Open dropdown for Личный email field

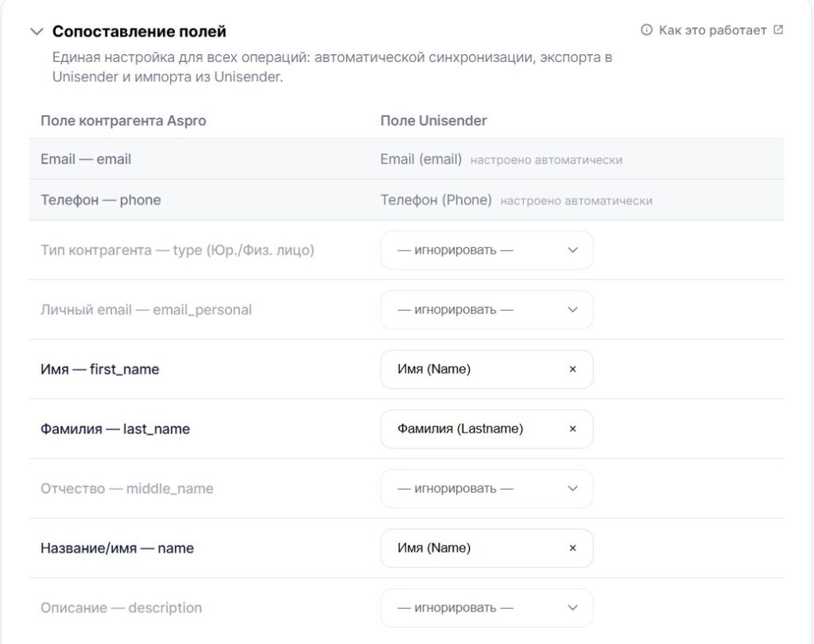pos(487,310)
